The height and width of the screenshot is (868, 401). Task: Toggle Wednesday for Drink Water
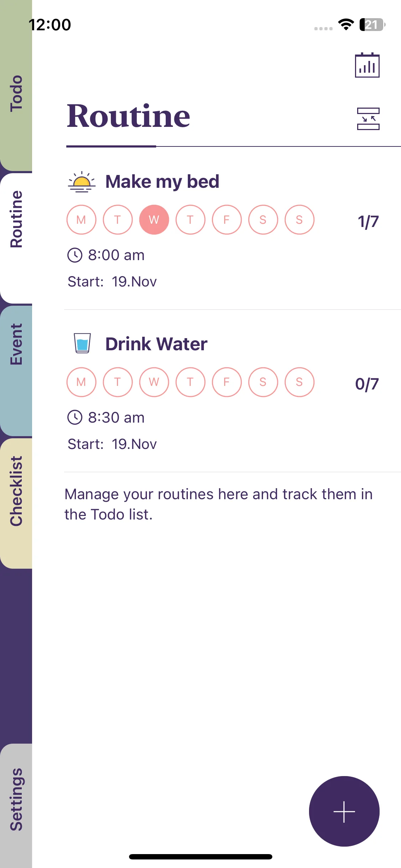click(x=154, y=382)
